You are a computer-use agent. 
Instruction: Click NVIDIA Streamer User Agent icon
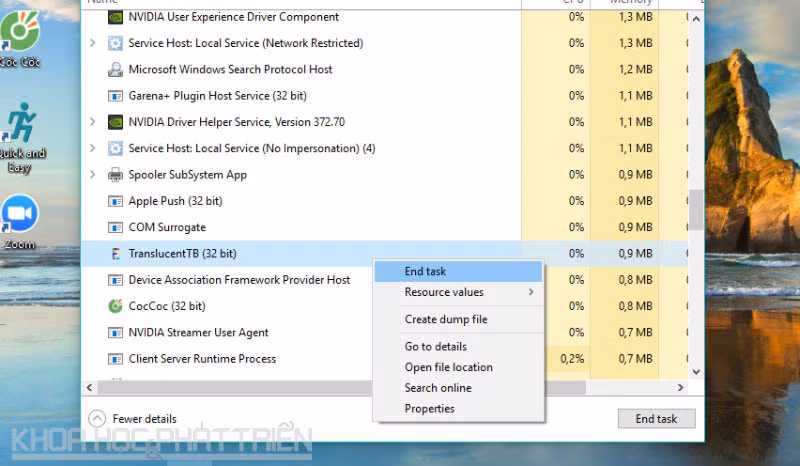point(115,332)
